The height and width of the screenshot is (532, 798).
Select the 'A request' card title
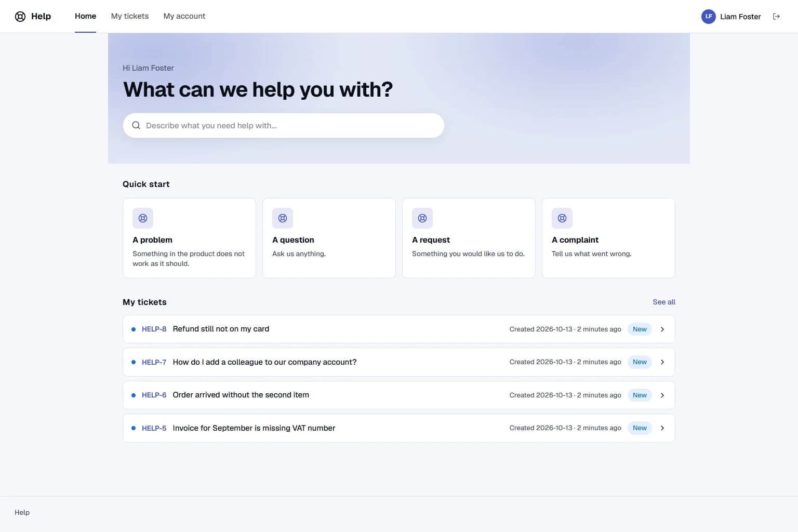pos(431,240)
